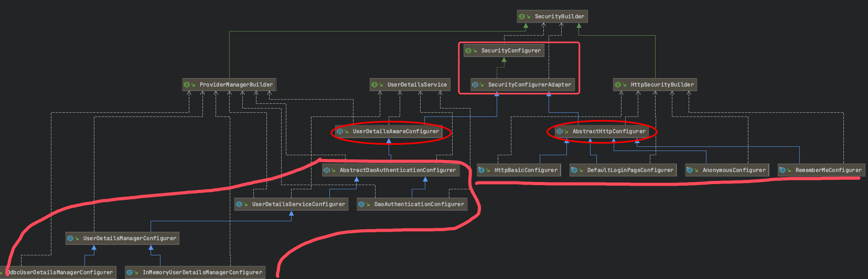Select the UserDetailsServiceConfigurer node
Viewport: 868px width, 279px height.
291,204
